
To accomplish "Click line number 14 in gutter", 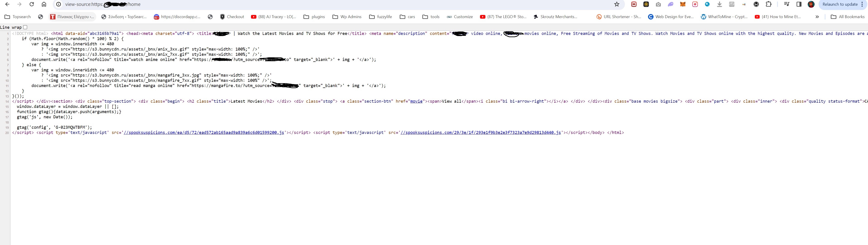I will tap(7, 102).
